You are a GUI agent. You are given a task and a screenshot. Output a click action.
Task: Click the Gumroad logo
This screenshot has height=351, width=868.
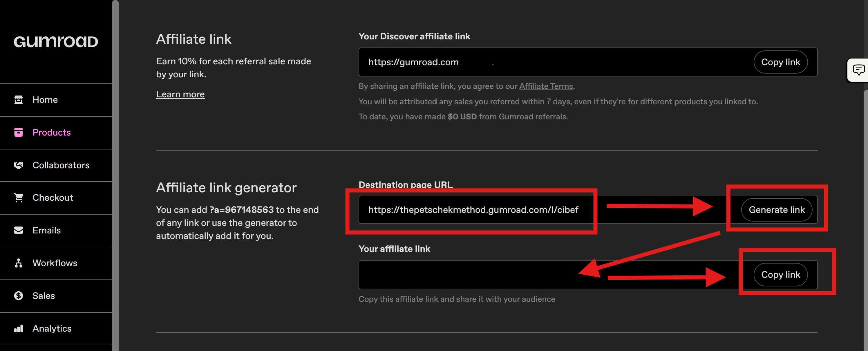point(56,42)
